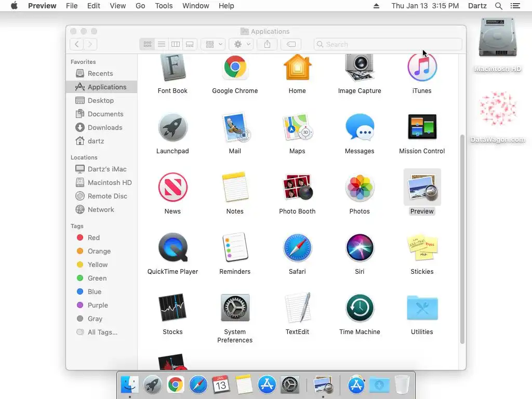This screenshot has width=532, height=399.
Task: Select the Photo Booth app icon
Action: tap(297, 187)
